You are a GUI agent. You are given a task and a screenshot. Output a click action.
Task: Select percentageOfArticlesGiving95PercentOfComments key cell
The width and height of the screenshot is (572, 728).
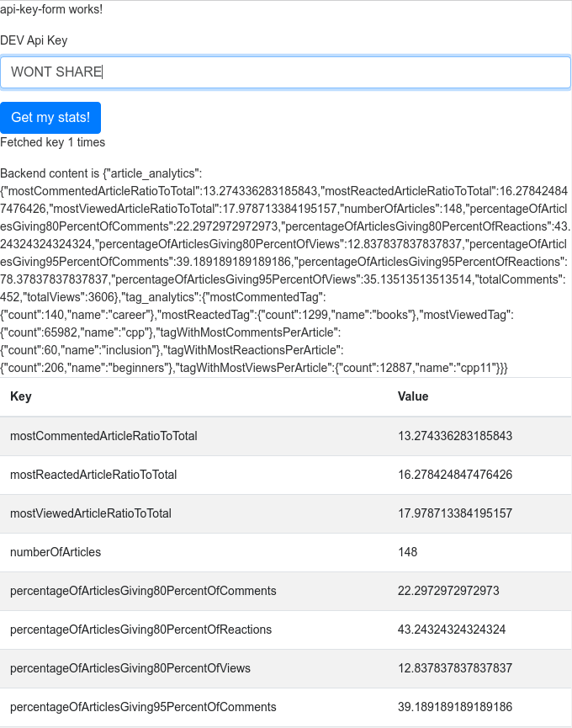point(143,707)
